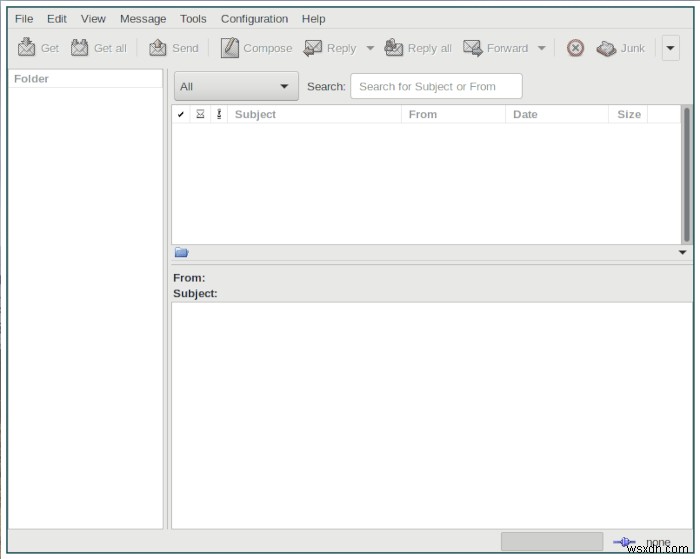The width and height of the screenshot is (700, 559).
Task: Open the All filter combo box
Action: pos(236,86)
